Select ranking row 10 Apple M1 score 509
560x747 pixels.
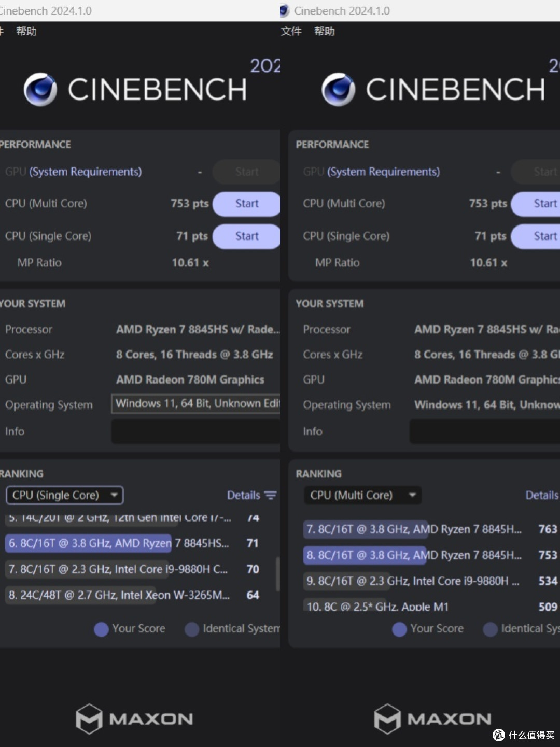point(431,605)
